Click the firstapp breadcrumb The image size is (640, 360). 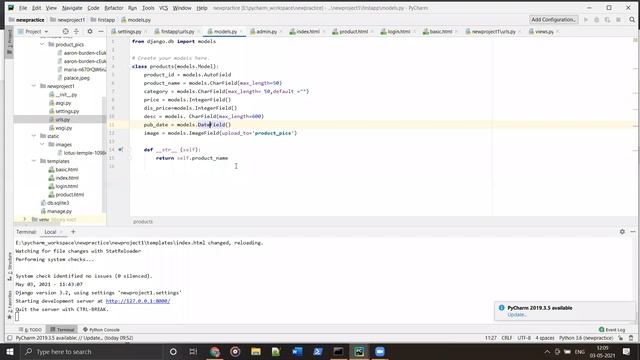[106, 20]
